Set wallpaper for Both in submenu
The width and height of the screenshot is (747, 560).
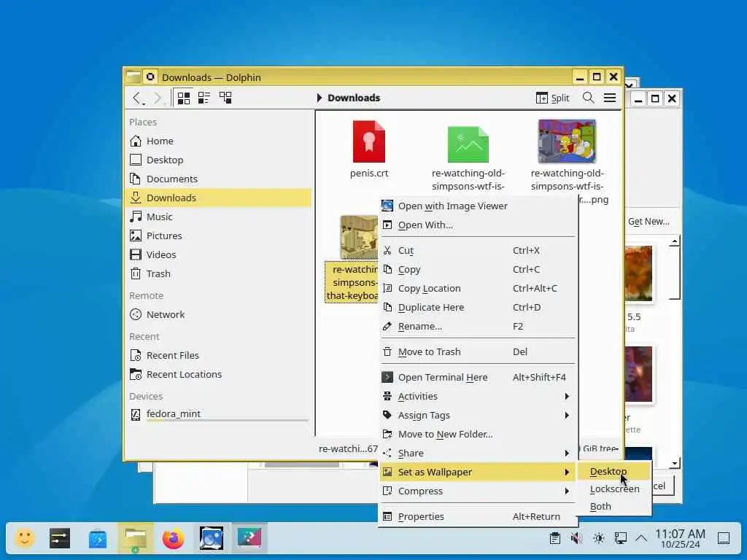(x=614, y=507)
